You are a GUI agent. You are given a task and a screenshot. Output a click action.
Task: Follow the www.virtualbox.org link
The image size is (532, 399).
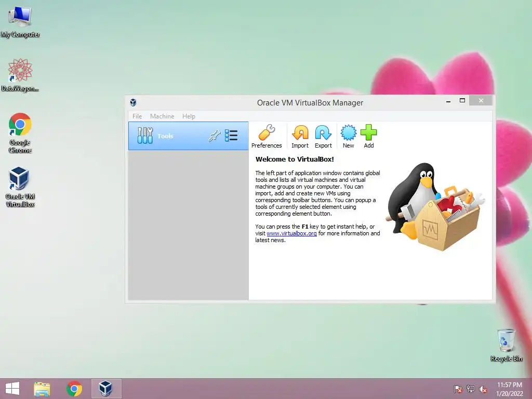[x=291, y=233]
